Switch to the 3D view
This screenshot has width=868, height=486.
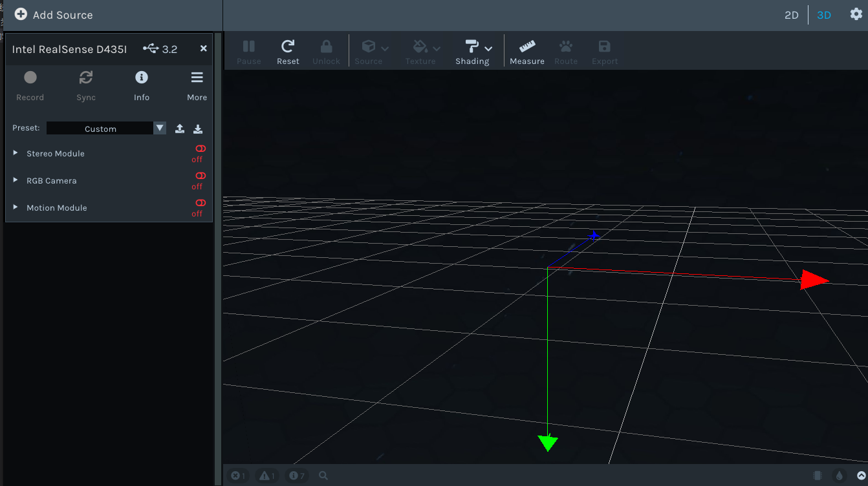(x=824, y=15)
